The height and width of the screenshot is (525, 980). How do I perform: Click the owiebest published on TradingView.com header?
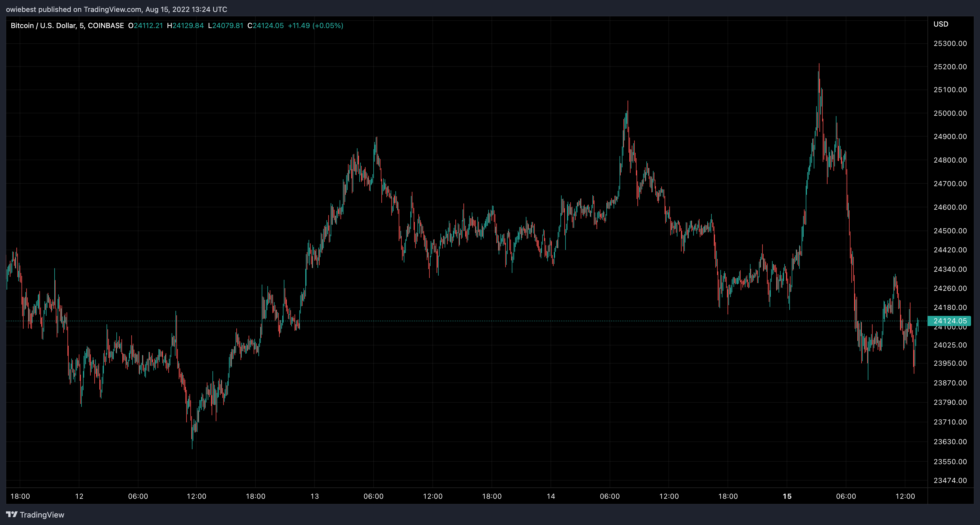point(116,9)
